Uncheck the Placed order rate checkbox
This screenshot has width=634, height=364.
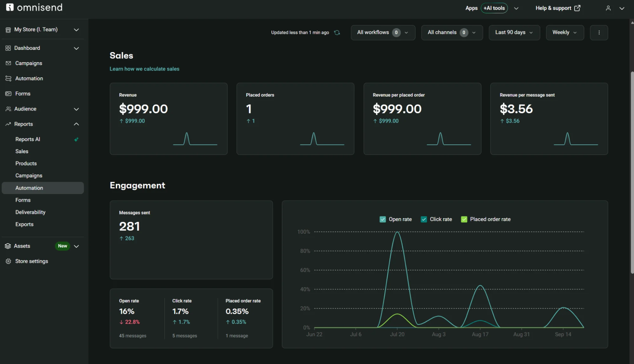point(464,219)
